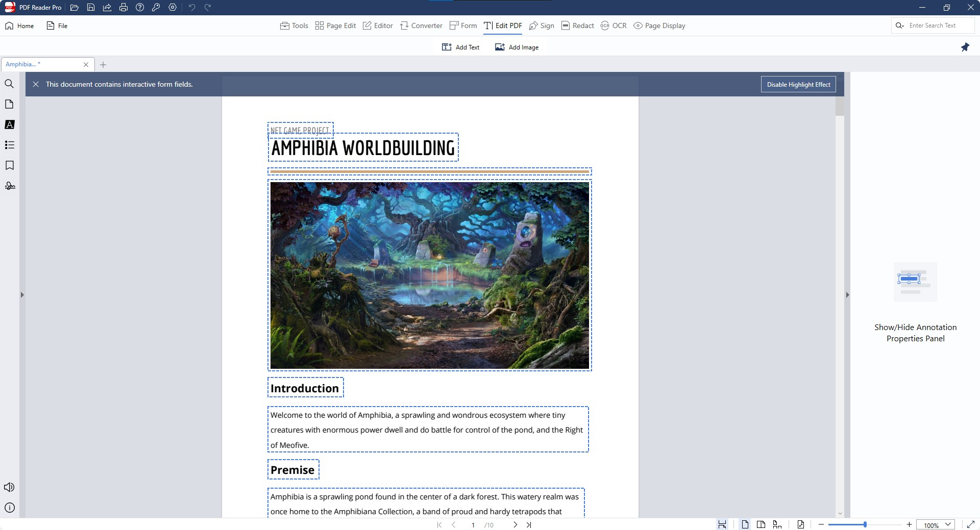Expand the left side panel arrow

click(22, 295)
